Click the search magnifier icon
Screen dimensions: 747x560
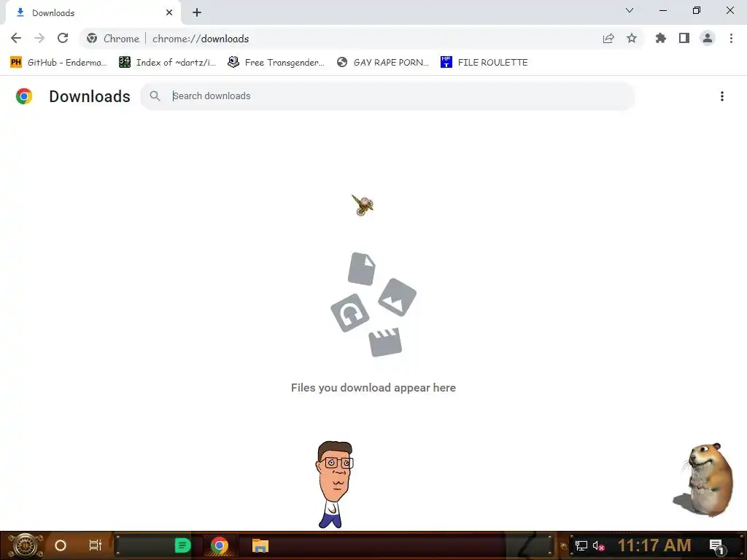155,96
